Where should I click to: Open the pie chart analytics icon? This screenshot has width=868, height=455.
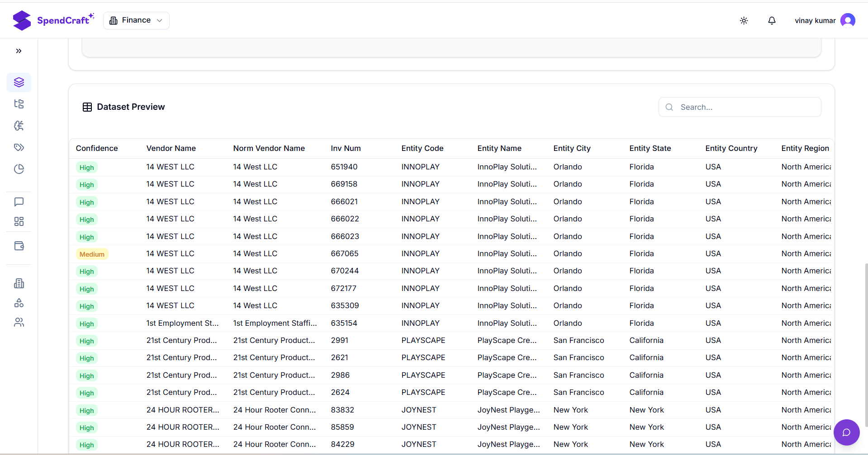[x=19, y=169]
